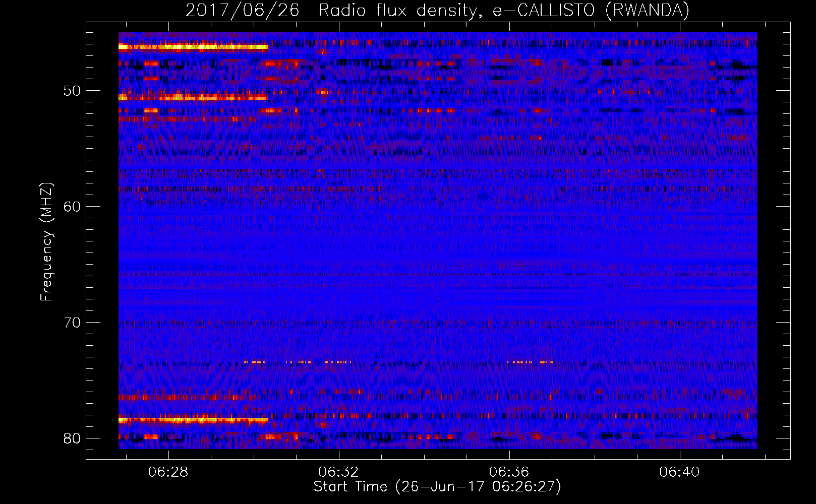This screenshot has height=504, width=816.
Task: Click the '06:40' time tick label
Action: 680,472
